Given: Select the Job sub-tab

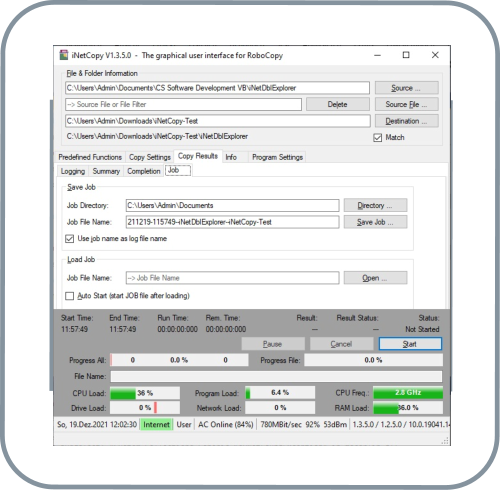Looking at the screenshot, I should [x=178, y=170].
